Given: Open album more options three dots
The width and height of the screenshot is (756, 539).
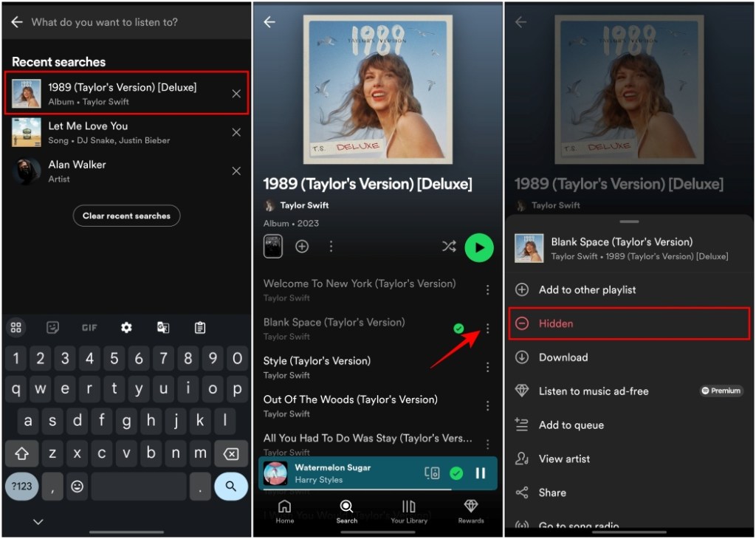Looking at the screenshot, I should pos(331,247).
